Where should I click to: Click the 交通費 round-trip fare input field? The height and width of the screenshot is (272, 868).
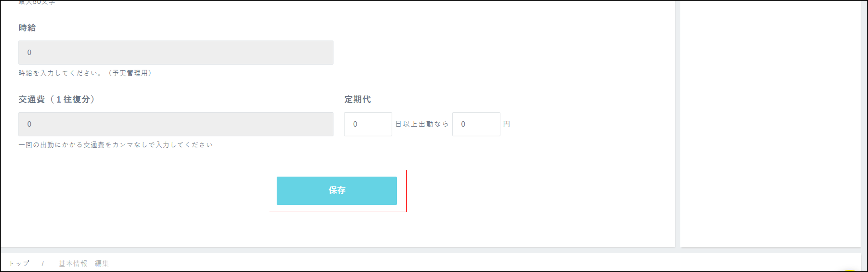[x=175, y=124]
